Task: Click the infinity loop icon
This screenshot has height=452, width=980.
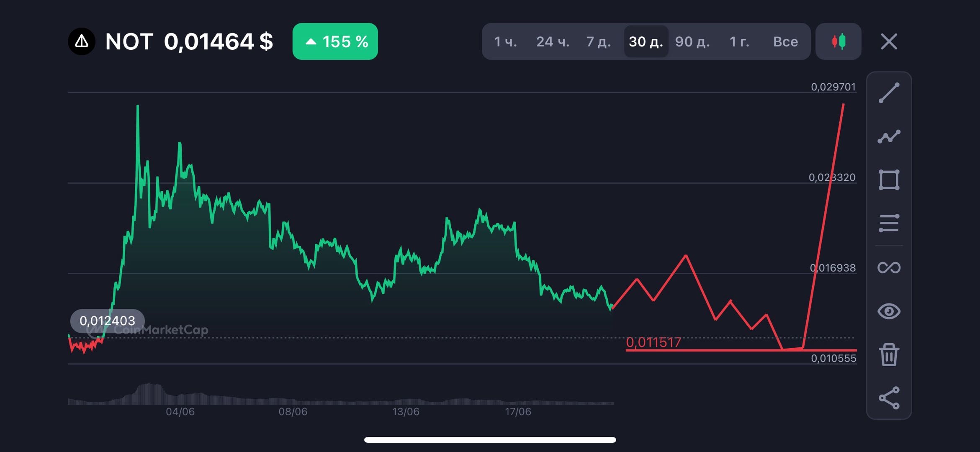Action: (x=889, y=267)
